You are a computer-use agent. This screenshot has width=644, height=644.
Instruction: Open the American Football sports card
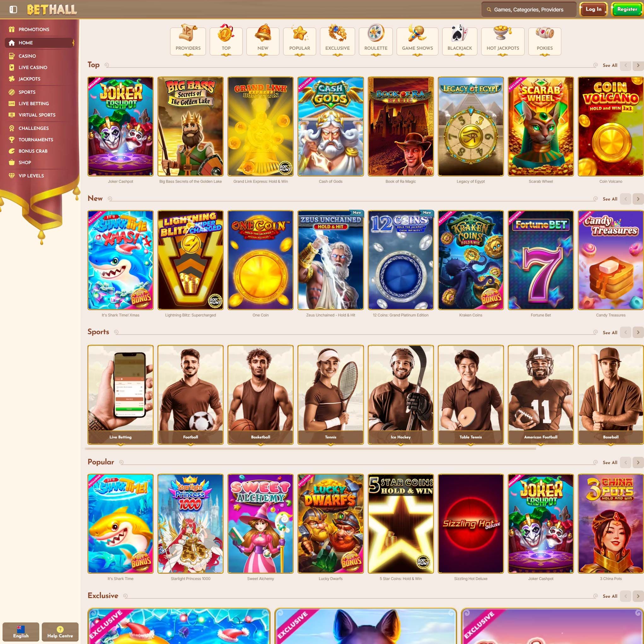click(541, 395)
